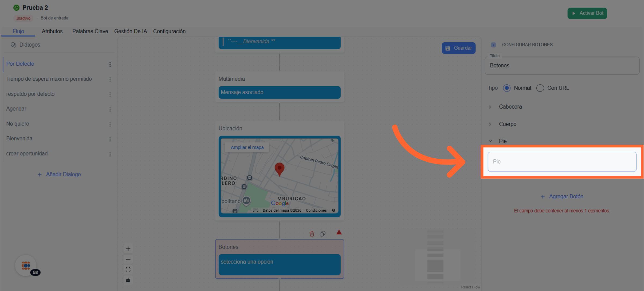Viewport: 644px width, 291px height.
Task: Switch to the Atributos tab
Action: coord(52,31)
